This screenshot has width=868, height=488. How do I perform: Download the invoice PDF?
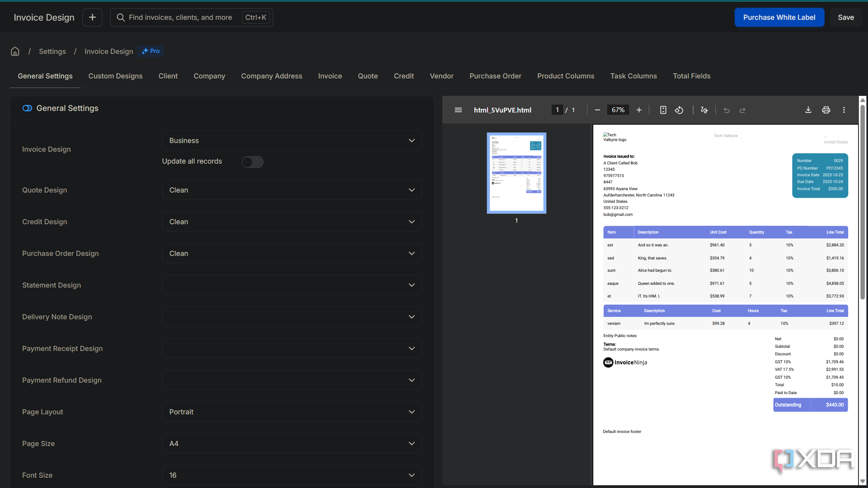[x=808, y=110]
